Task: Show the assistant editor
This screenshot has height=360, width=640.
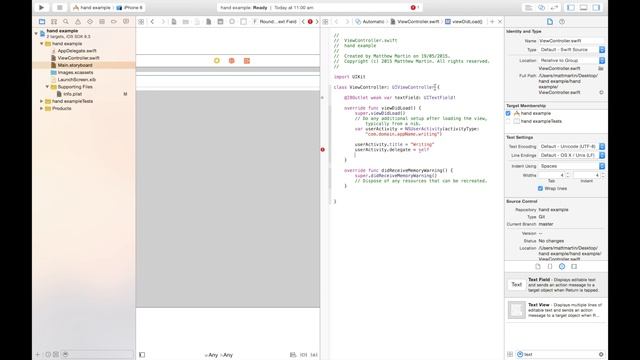Action: (542, 7)
